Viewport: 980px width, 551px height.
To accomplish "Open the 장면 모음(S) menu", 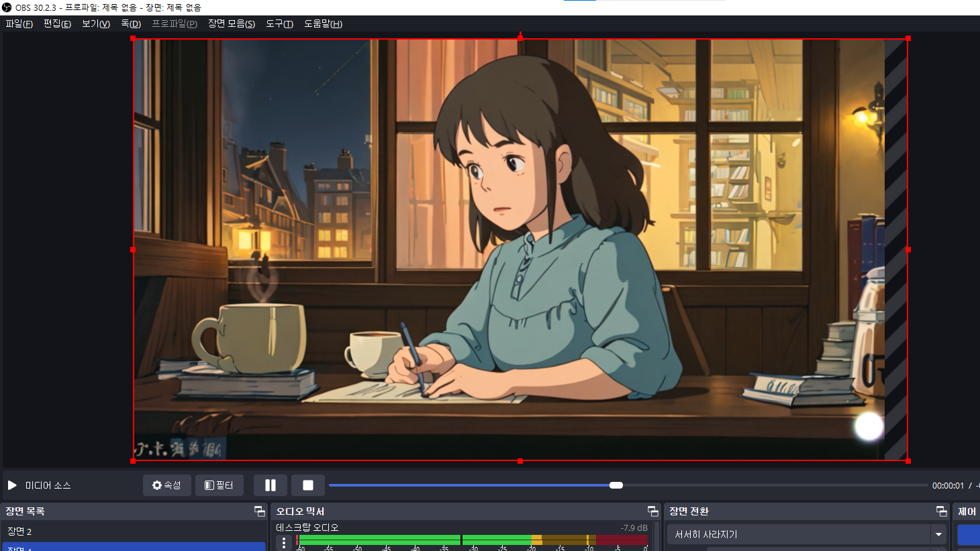I will click(232, 23).
